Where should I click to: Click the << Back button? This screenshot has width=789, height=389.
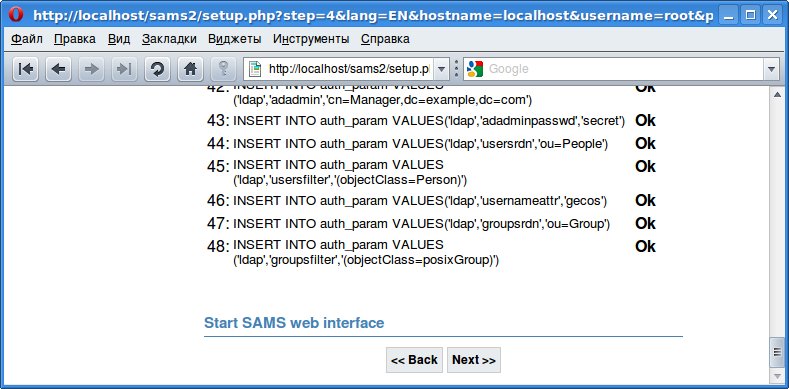tap(414, 360)
